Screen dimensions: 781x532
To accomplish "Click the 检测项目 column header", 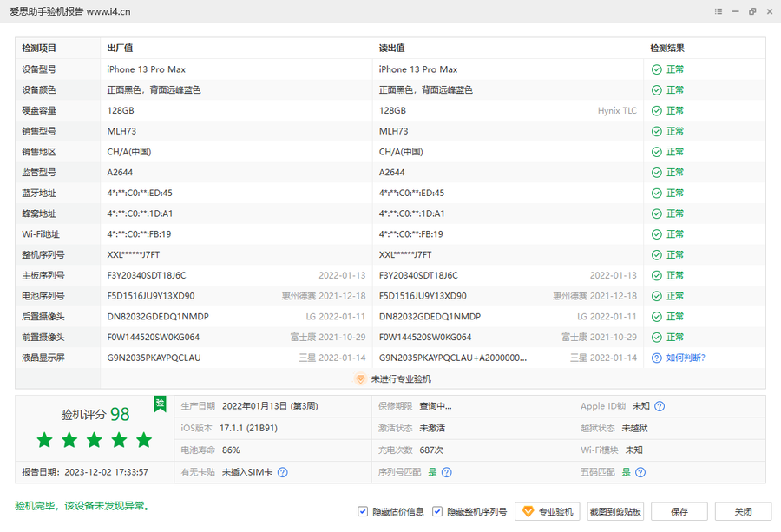I will (x=39, y=49).
